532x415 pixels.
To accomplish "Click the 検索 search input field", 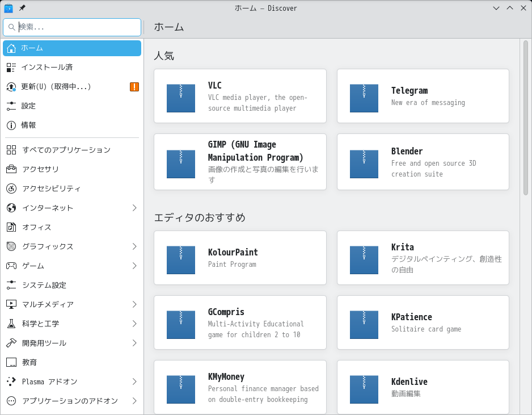I will [72, 27].
